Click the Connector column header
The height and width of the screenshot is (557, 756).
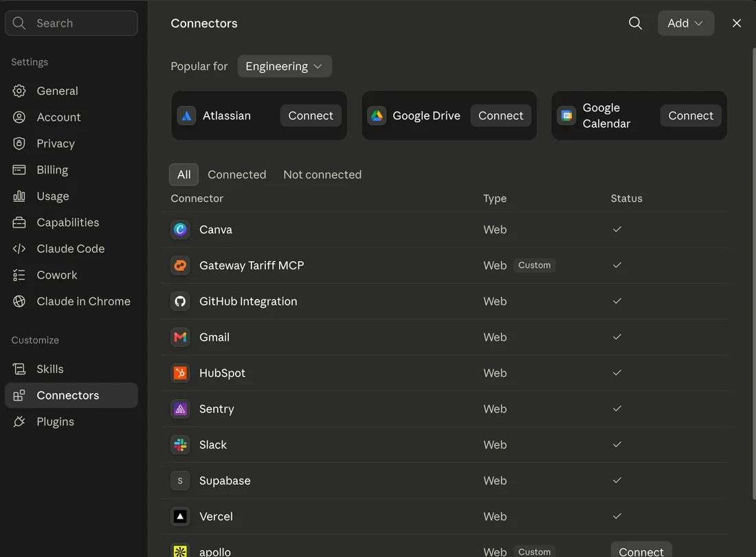[x=197, y=198]
